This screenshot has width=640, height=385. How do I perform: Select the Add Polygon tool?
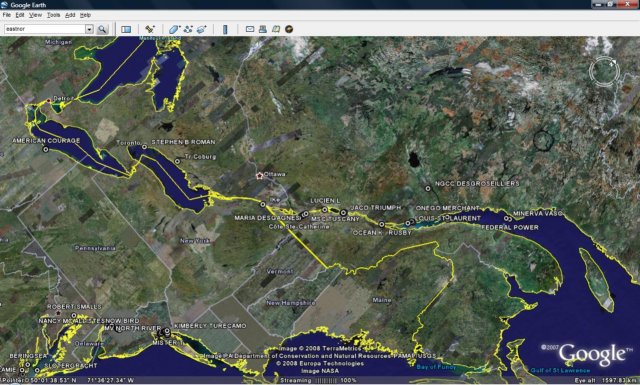tap(174, 29)
